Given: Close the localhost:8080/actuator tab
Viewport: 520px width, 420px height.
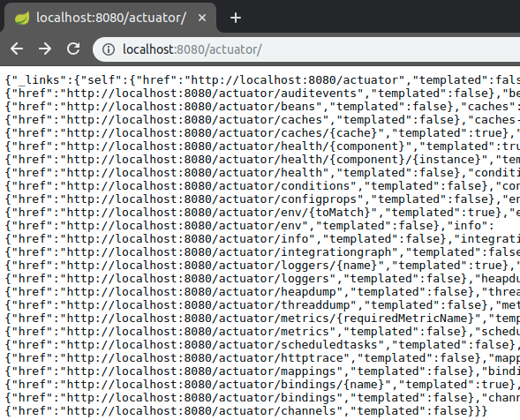Looking at the screenshot, I should [x=202, y=18].
